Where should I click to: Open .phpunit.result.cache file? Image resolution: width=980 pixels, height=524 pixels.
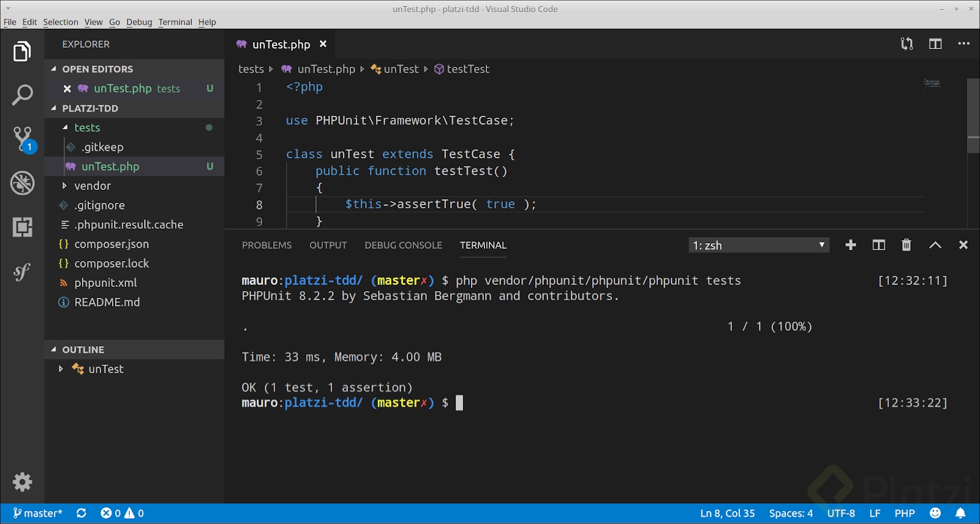134,225
